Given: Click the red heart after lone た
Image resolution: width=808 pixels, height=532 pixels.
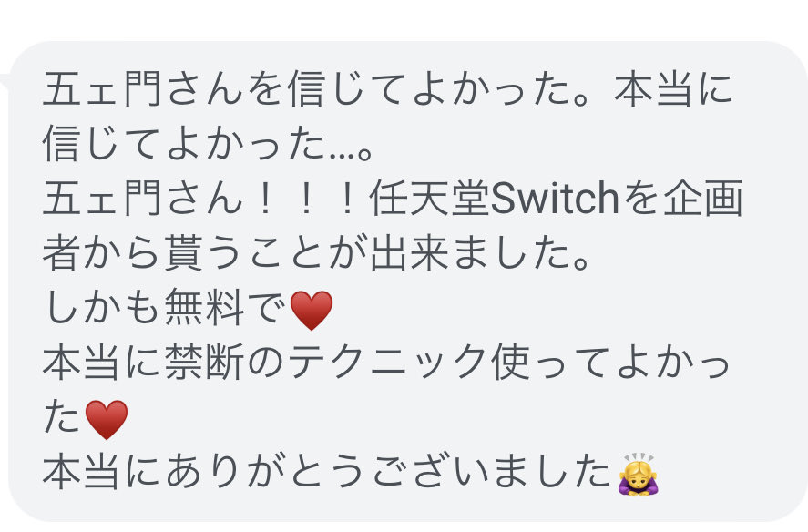Looking at the screenshot, I should 107,420.
